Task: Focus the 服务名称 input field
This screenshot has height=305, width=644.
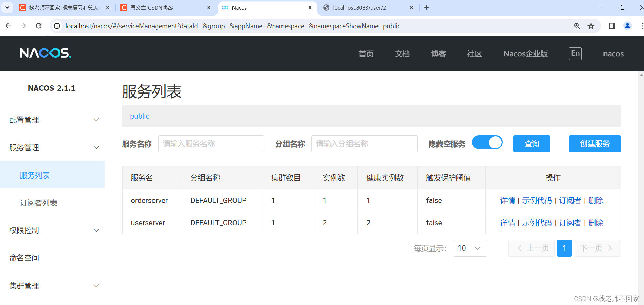Action: [211, 144]
